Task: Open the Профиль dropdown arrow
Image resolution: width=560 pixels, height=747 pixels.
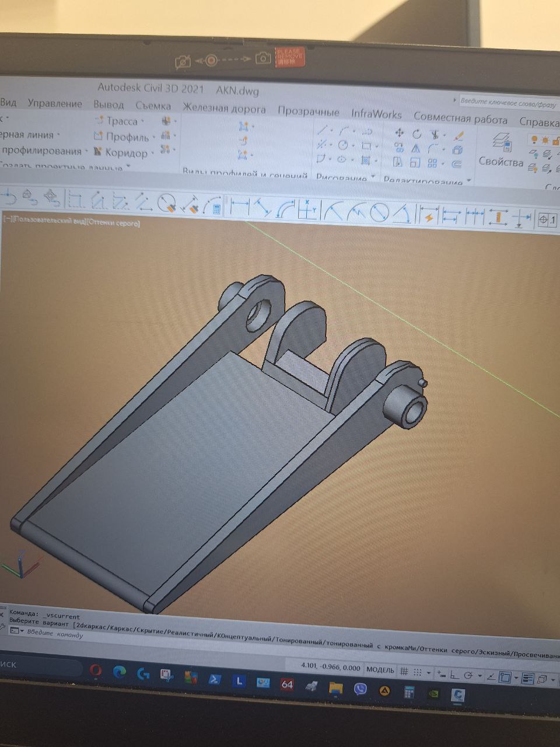Action: [x=153, y=138]
